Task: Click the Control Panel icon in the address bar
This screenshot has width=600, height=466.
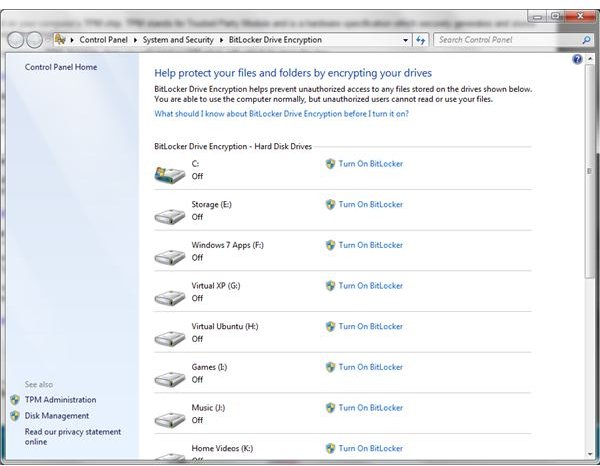Action: (60, 39)
